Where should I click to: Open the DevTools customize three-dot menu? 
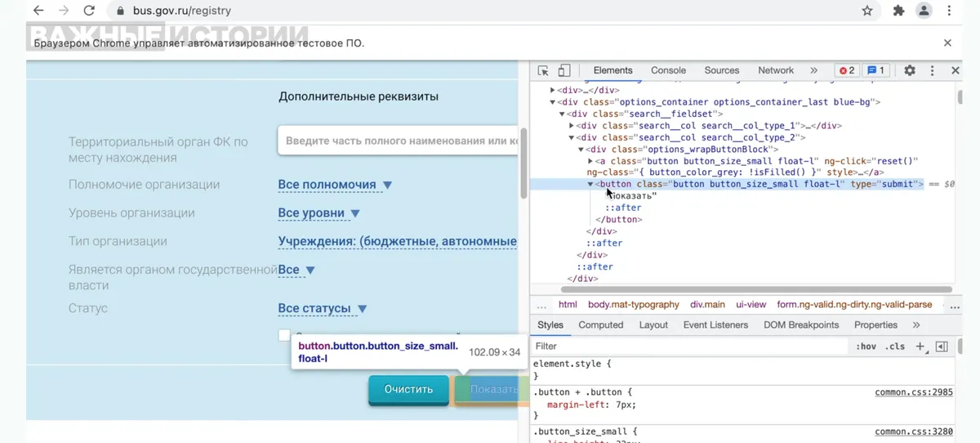point(932,70)
